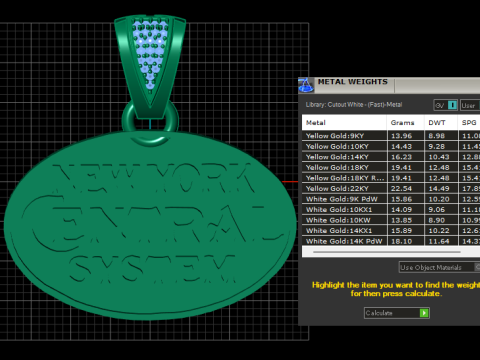Sort by the Grams column header
The height and width of the screenshot is (360, 480).
(x=405, y=123)
